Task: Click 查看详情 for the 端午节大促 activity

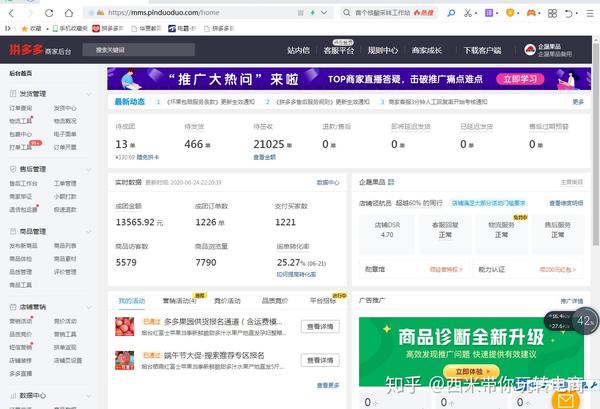Action: point(320,360)
